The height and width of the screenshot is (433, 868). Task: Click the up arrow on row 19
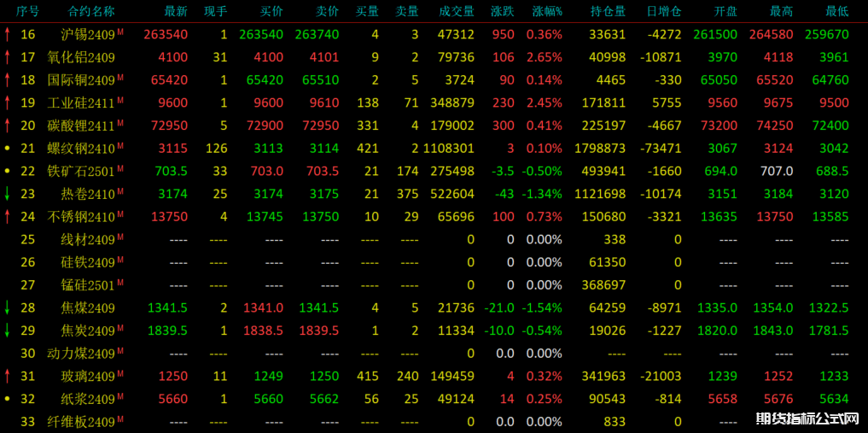tap(7, 102)
